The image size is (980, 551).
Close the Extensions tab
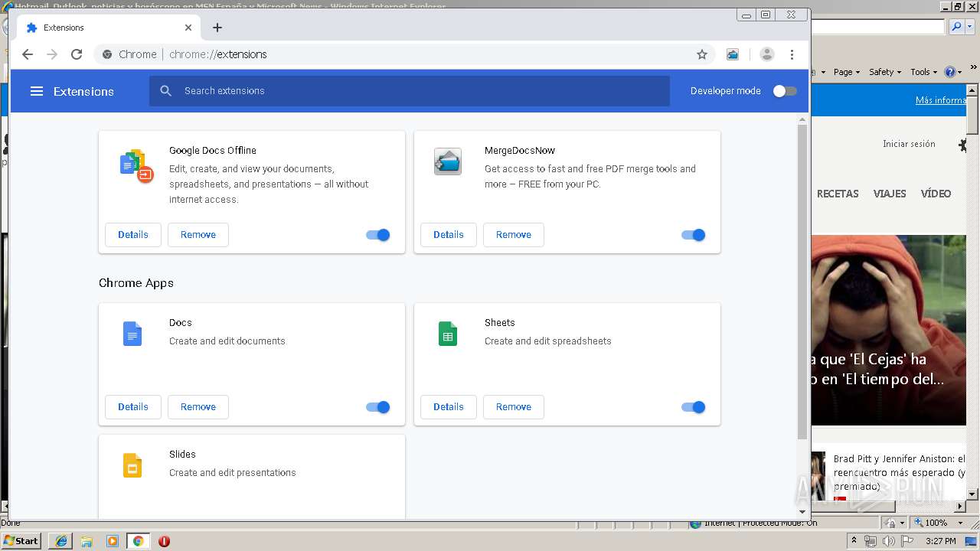point(188,28)
